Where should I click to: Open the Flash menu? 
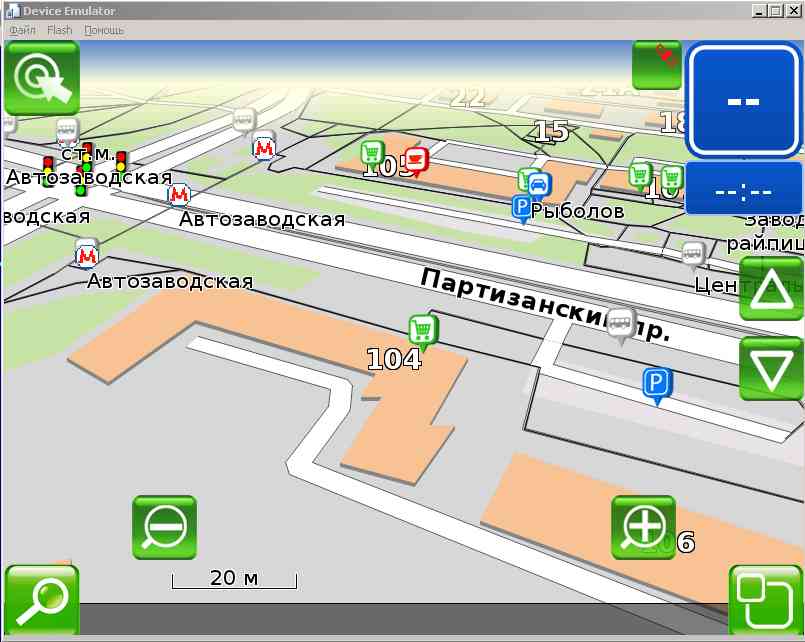pyautogui.click(x=60, y=30)
